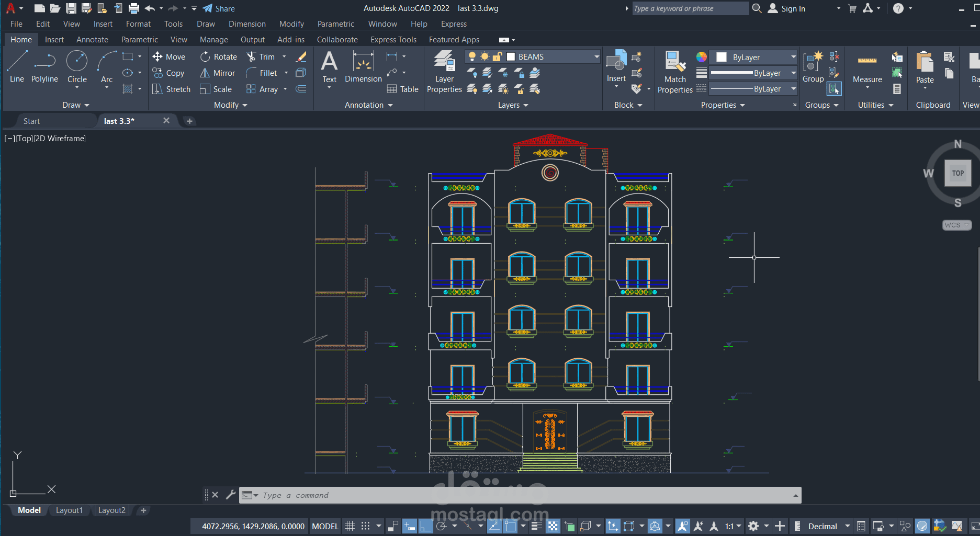Click the Move tool
This screenshot has height=536, width=980.
pos(168,56)
